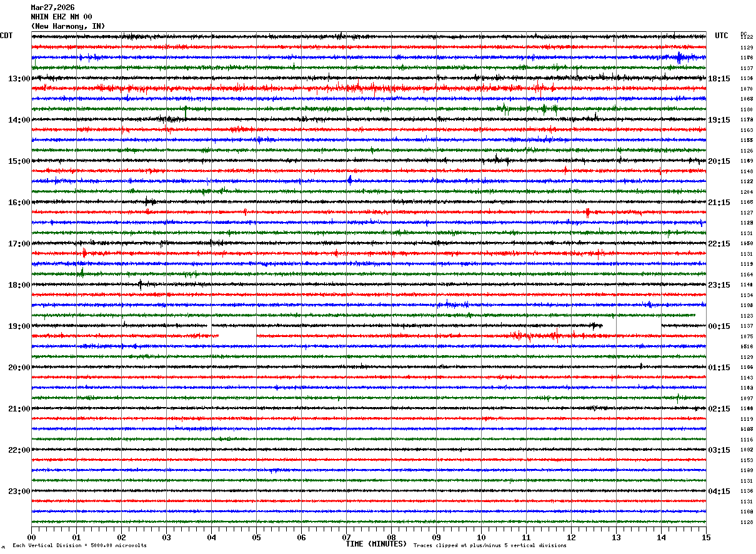Select the 22:00 CDT time label

pyautogui.click(x=19, y=450)
